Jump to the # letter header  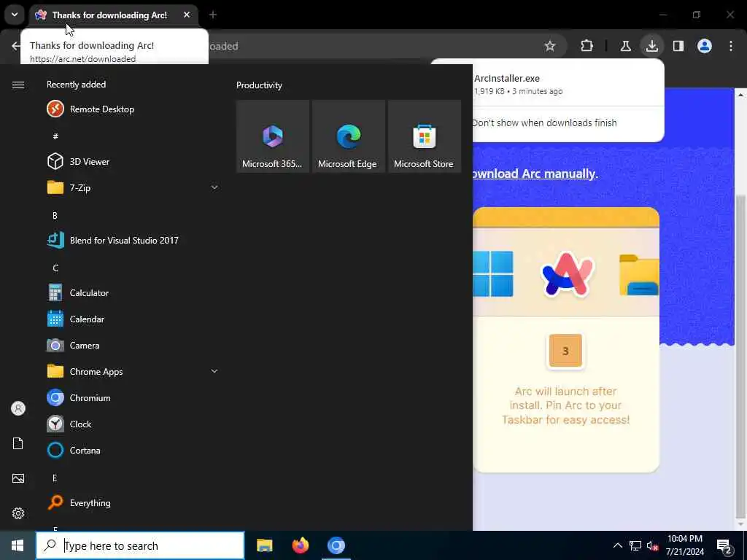point(55,136)
